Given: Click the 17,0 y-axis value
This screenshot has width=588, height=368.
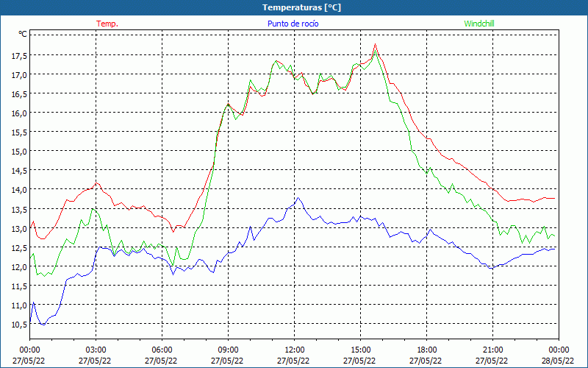Looking at the screenshot, I should [19, 75].
